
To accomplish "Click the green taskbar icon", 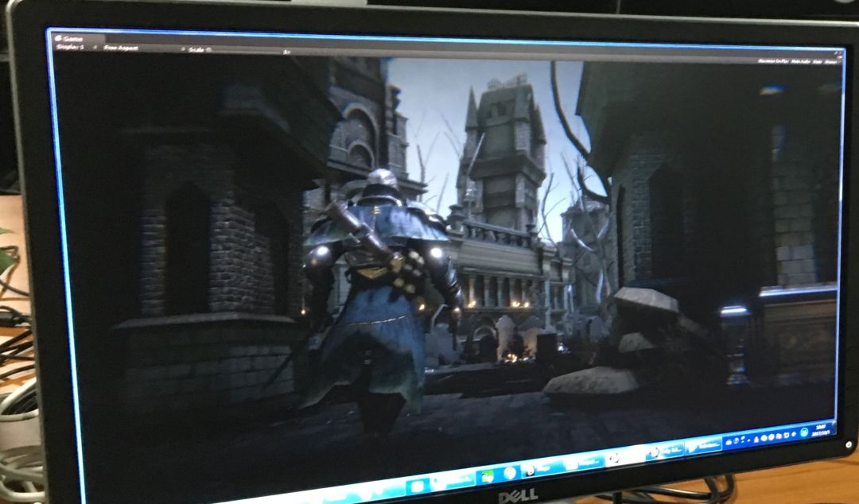I will (x=488, y=477).
